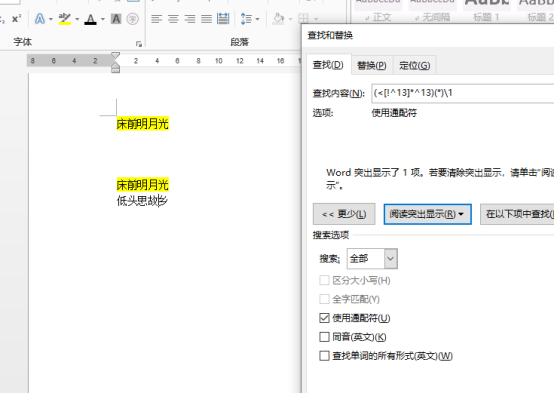Click the 查找和替换 dialog title

330,35
